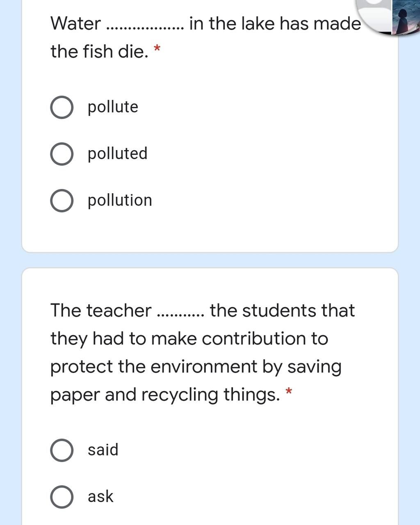Viewport: 420px width, 525px height.
Task: Click the "pollute" answer label text
Action: coord(113,107)
